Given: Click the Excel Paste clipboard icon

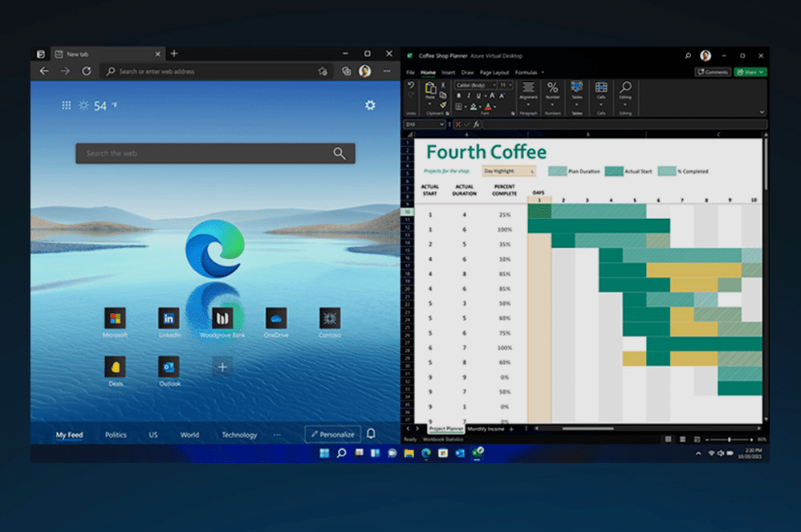Looking at the screenshot, I should (430, 89).
